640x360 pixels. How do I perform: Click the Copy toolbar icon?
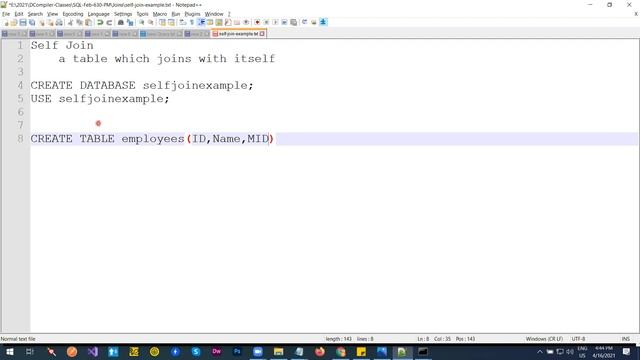[x=80, y=22]
